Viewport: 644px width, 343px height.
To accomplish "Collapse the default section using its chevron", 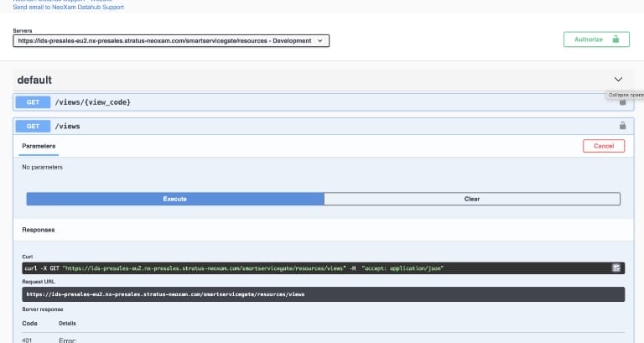I will tap(619, 80).
